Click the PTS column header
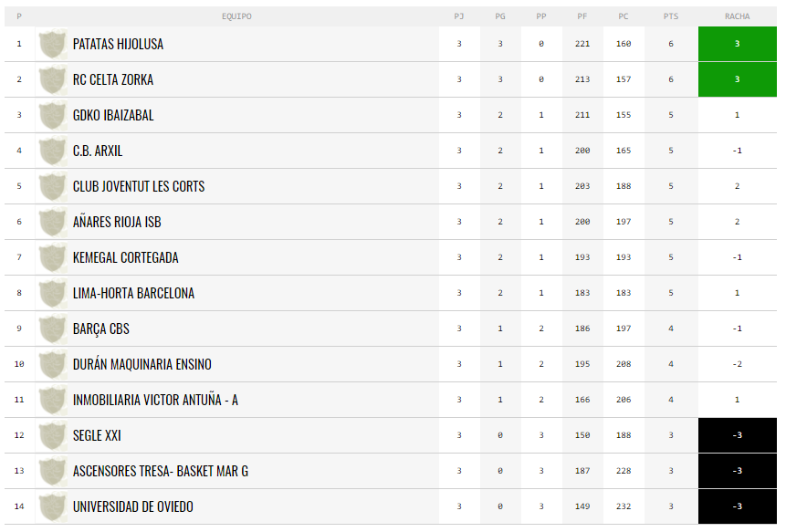786x532 pixels. tap(671, 16)
